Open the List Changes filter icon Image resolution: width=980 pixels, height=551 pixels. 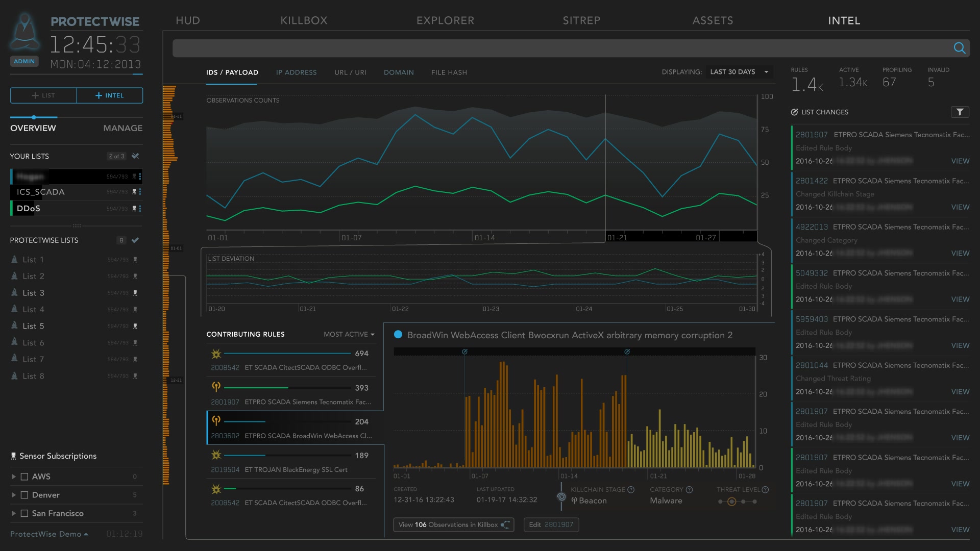tap(960, 112)
